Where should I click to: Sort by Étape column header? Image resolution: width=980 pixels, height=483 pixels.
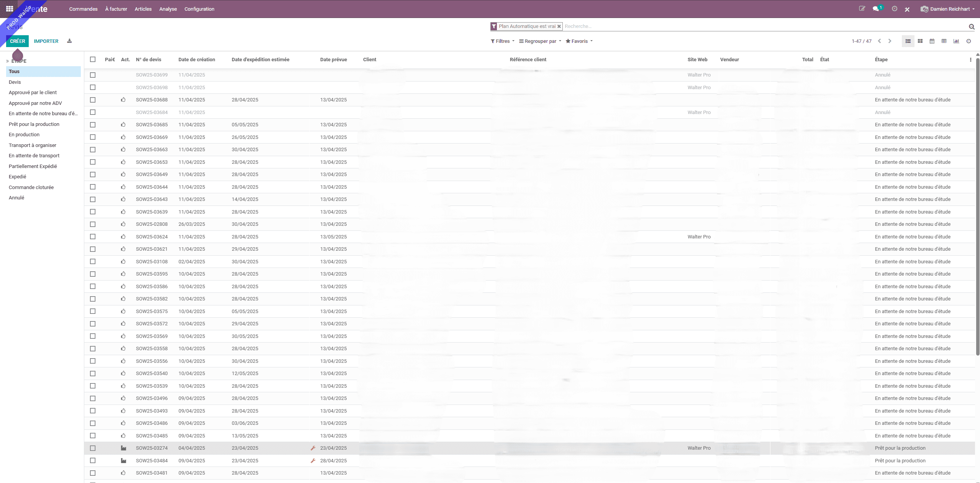pos(881,59)
